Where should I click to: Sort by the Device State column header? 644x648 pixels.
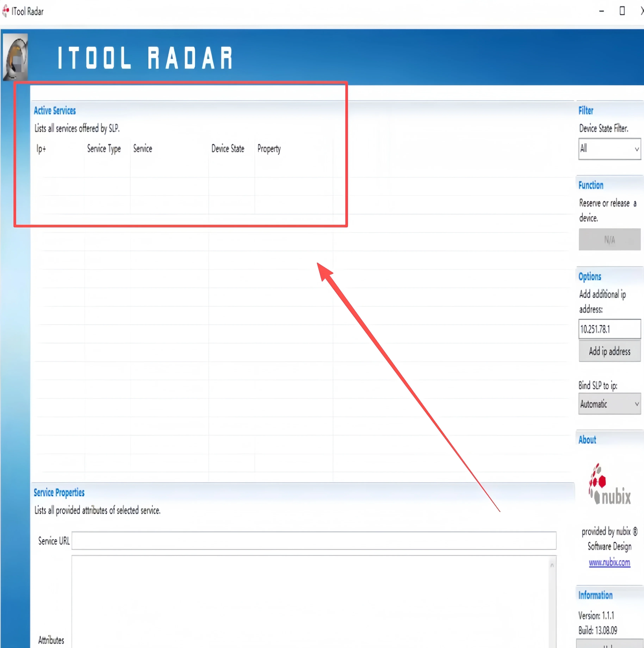228,149
